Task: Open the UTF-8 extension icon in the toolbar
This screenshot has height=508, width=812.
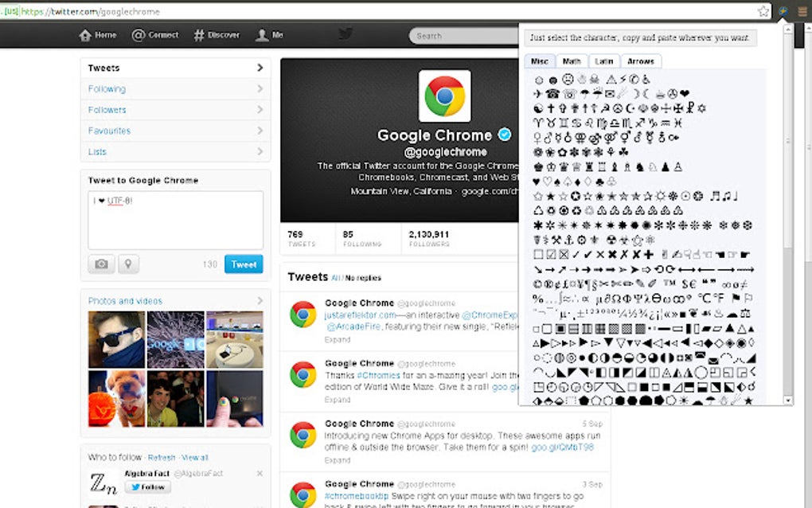Action: [783, 11]
